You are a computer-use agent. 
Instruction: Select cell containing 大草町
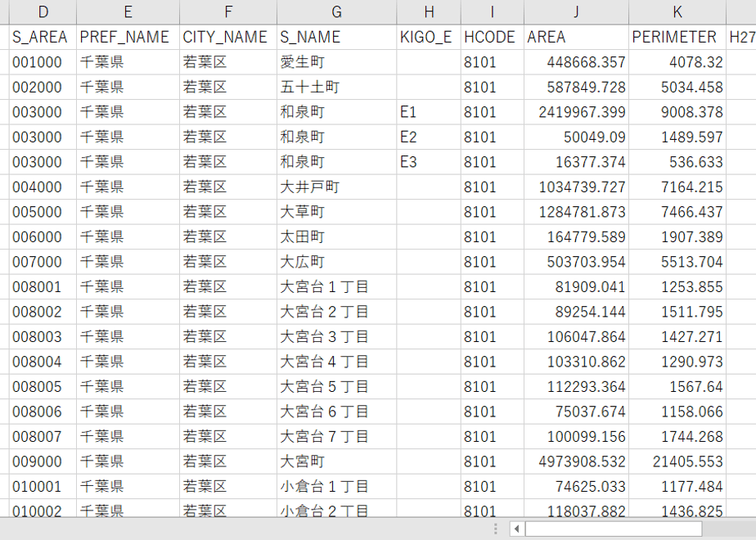coord(336,212)
